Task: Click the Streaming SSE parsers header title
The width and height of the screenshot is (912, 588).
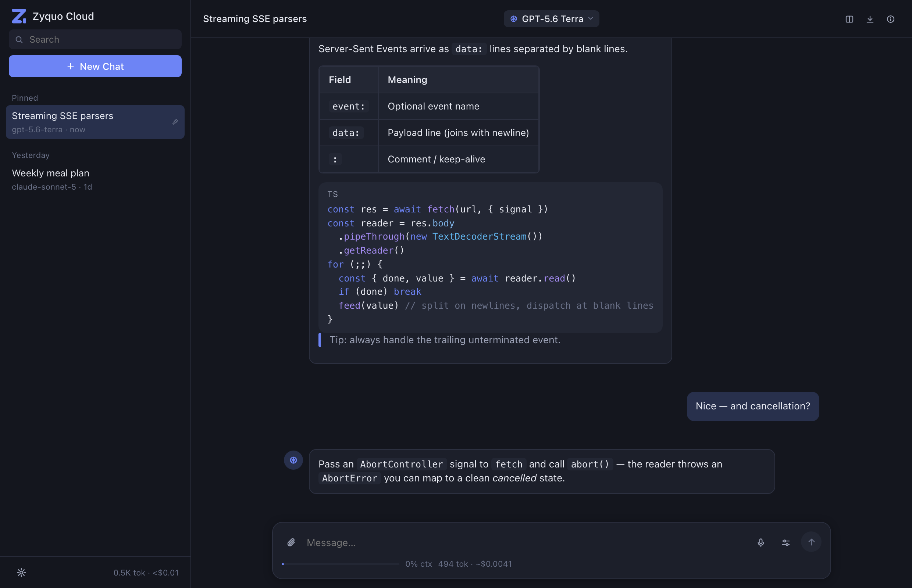Action: [x=255, y=19]
